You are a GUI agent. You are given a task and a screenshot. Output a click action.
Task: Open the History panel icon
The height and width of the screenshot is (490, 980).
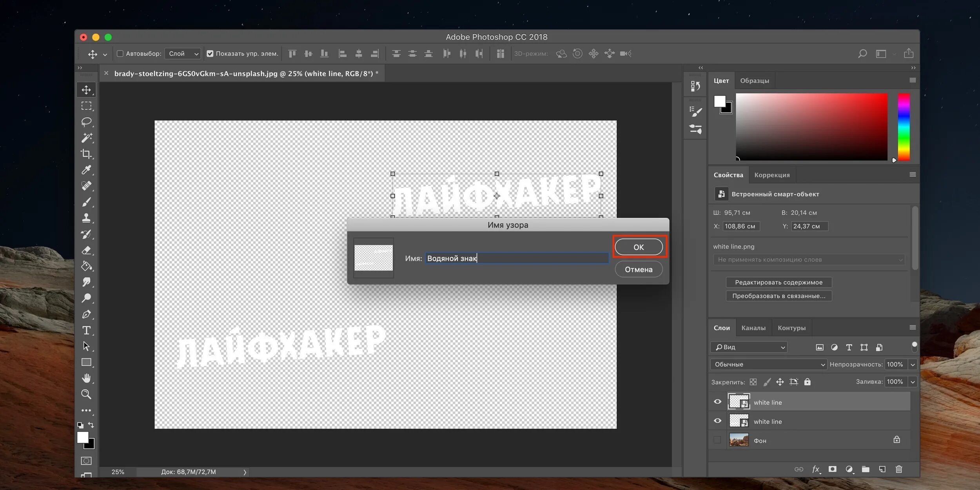(x=695, y=86)
